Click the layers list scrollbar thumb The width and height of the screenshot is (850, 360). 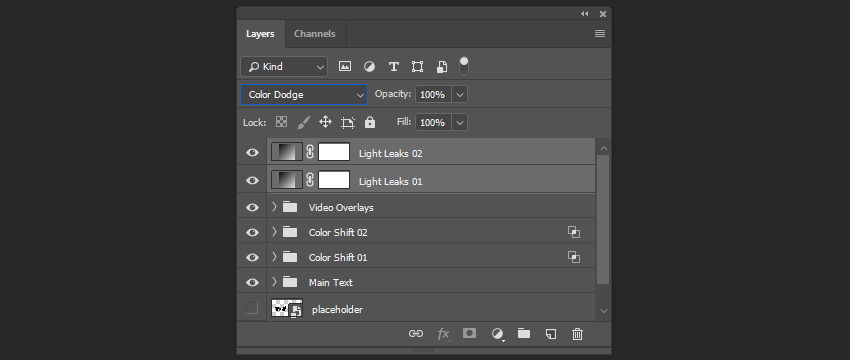[x=603, y=219]
